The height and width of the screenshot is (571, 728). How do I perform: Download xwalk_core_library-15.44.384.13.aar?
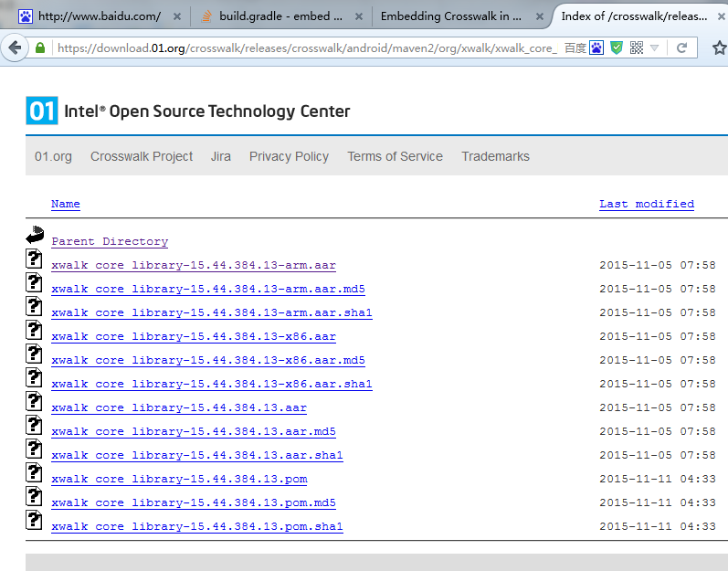pyautogui.click(x=179, y=407)
